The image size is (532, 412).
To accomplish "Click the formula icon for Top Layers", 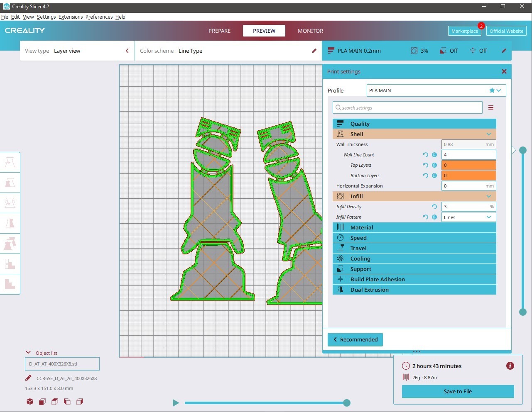I will 434,165.
